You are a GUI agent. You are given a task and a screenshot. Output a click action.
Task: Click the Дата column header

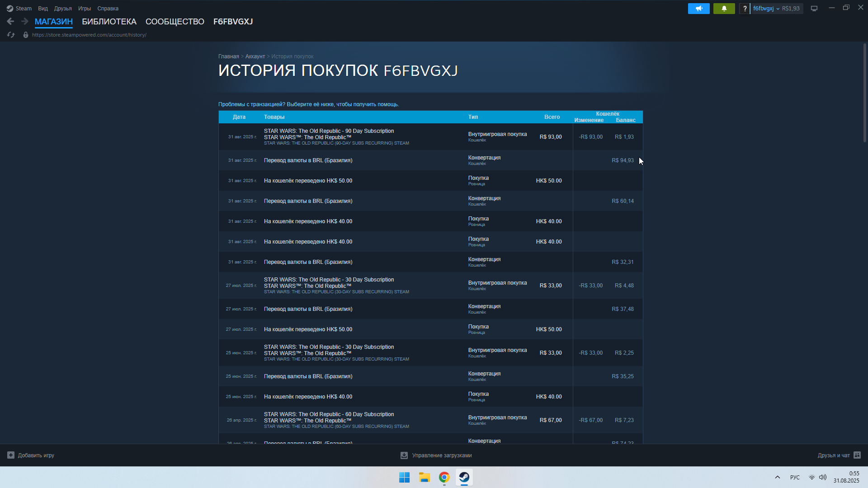(239, 117)
